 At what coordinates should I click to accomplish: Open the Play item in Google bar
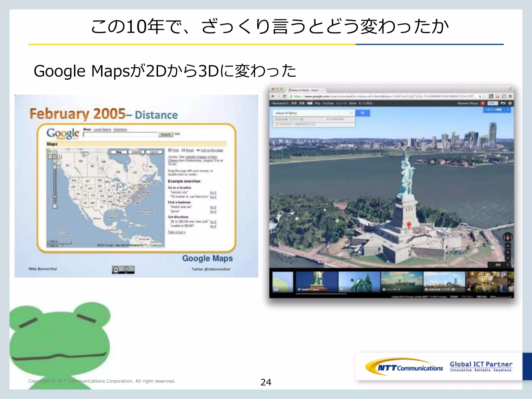(x=317, y=103)
